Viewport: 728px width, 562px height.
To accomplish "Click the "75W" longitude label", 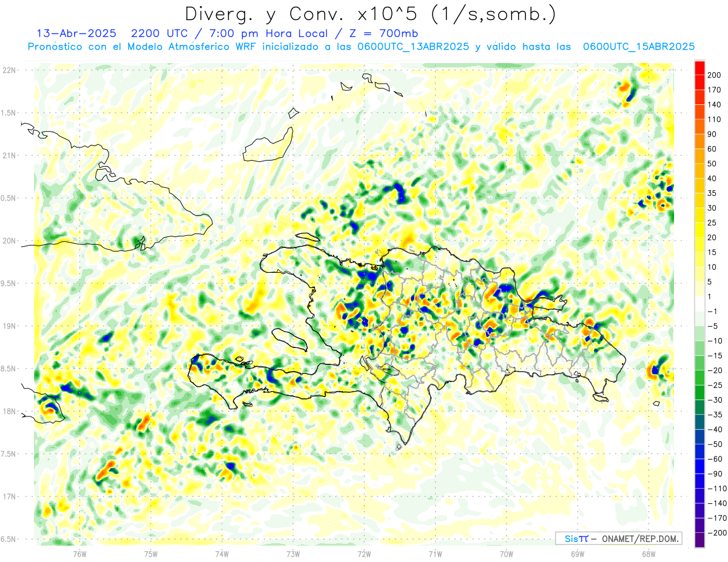I will coord(150,554).
